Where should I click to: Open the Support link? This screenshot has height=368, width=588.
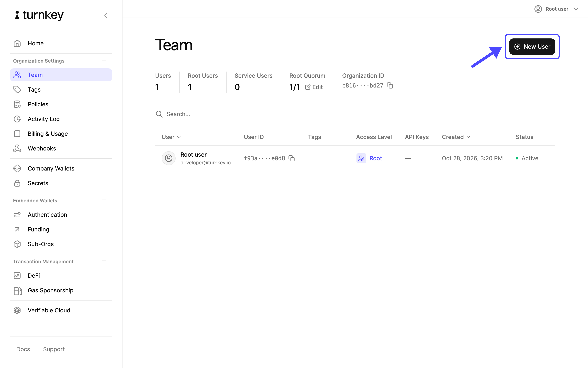[54, 349]
